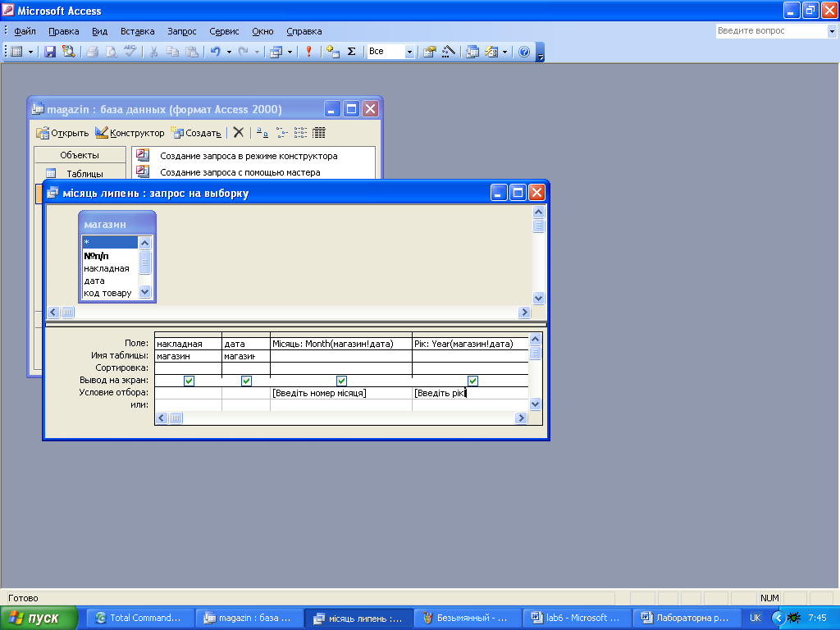Switch to lab6 - Microsoft Word taskbar button
This screenshot has height=630, width=840.
point(575,618)
